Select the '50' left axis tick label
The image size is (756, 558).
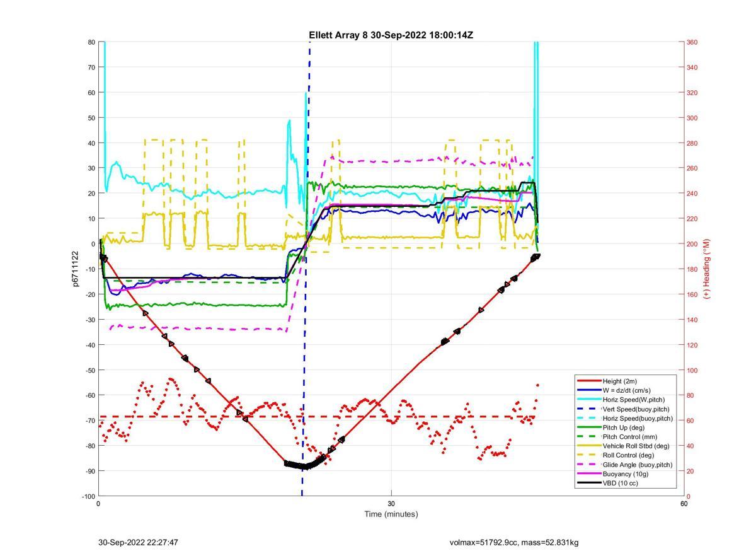[x=91, y=118]
